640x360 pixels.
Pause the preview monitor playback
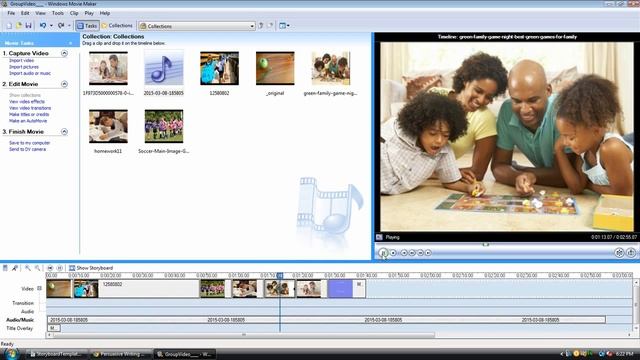(383, 253)
